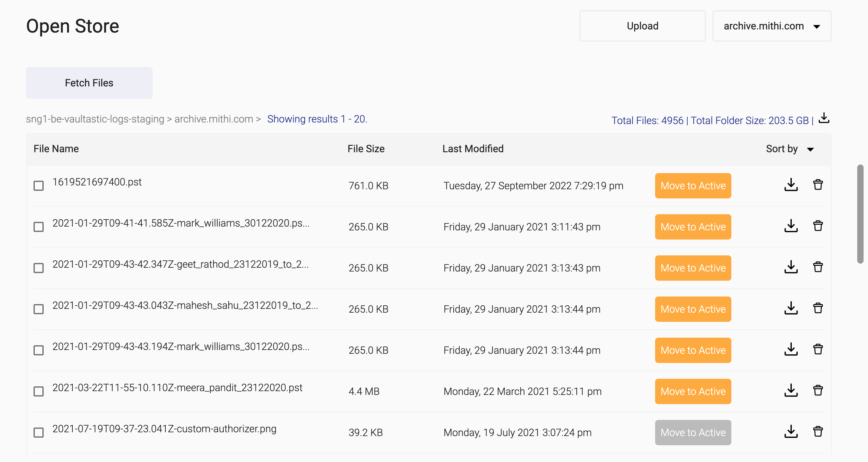Move meera_pandit pst file to Active
This screenshot has height=462, width=868.
(x=693, y=391)
